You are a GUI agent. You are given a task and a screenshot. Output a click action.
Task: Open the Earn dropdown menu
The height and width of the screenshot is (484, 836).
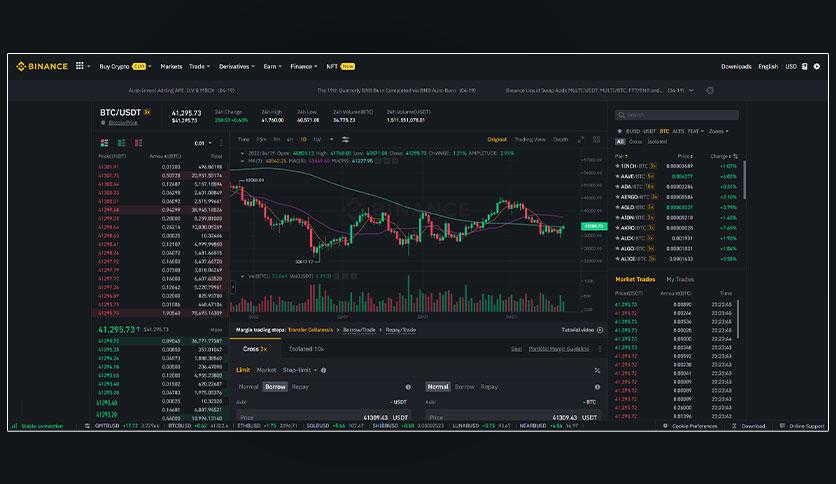click(272, 67)
